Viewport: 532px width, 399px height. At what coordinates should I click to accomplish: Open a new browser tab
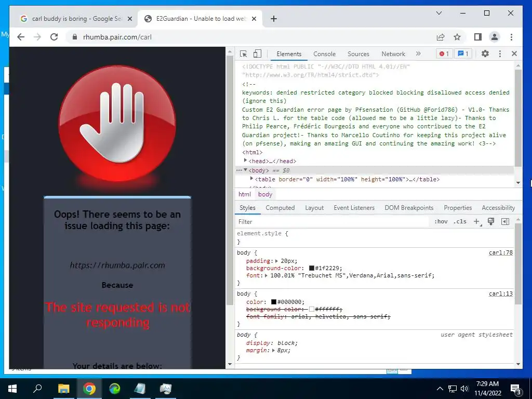coord(274,19)
